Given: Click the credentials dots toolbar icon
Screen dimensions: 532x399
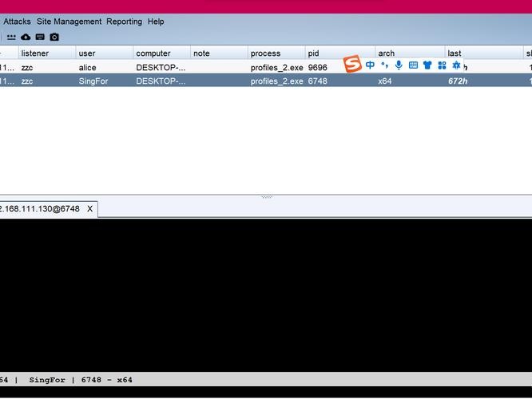Looking at the screenshot, I should 11,37.
